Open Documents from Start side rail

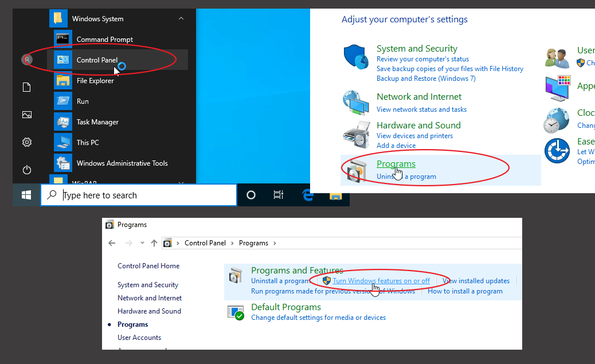(x=26, y=87)
